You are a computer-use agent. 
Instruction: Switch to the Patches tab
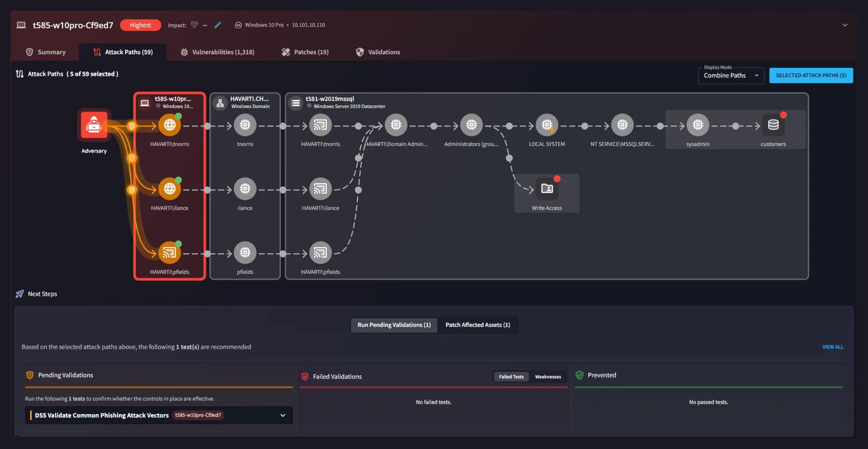point(305,52)
